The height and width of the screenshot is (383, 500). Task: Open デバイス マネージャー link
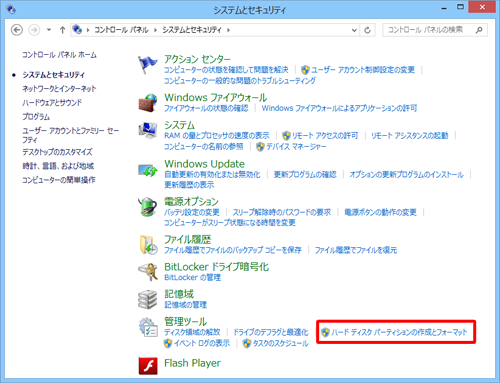pos(296,147)
